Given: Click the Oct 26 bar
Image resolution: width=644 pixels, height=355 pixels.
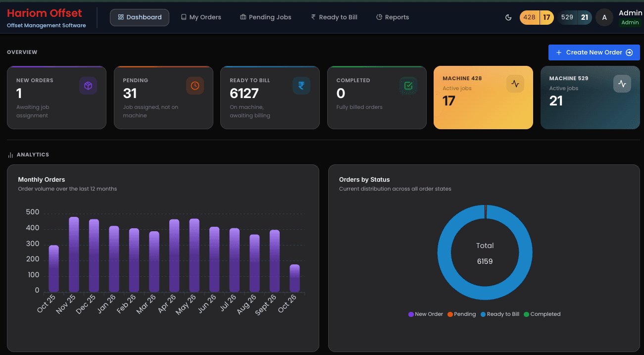Looking at the screenshot, I should (x=295, y=278).
